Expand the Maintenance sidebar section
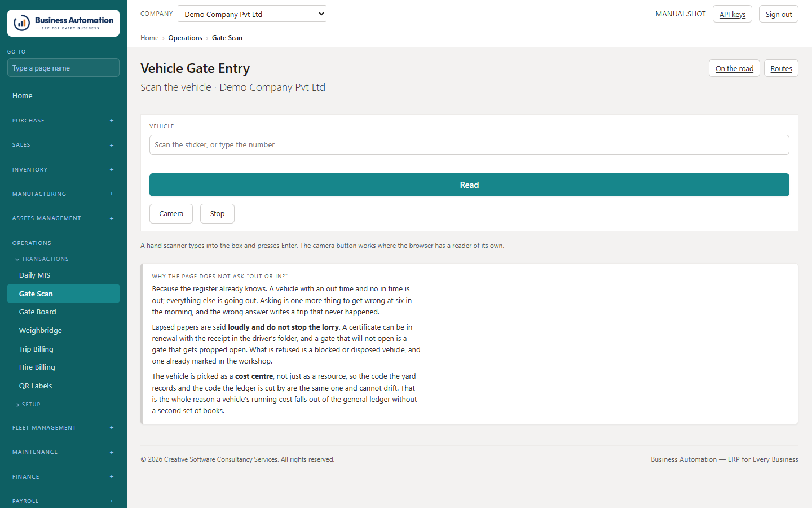The height and width of the screenshot is (508, 812). tap(63, 452)
